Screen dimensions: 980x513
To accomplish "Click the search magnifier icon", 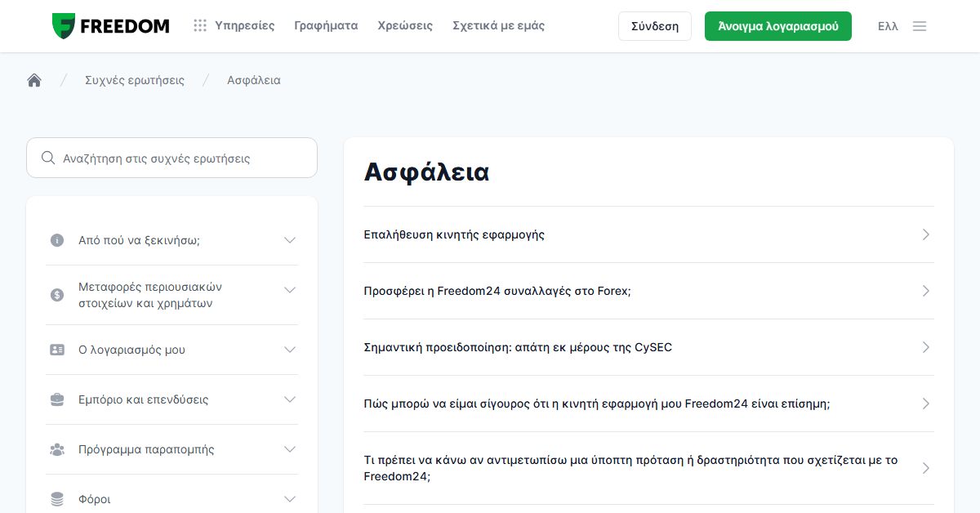I will click(48, 158).
